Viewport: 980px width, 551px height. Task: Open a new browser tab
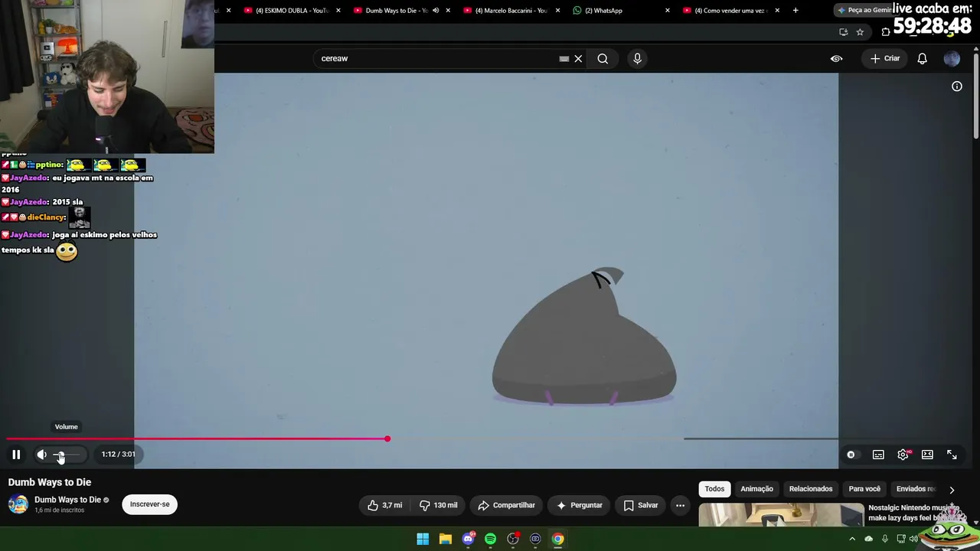tap(795, 11)
